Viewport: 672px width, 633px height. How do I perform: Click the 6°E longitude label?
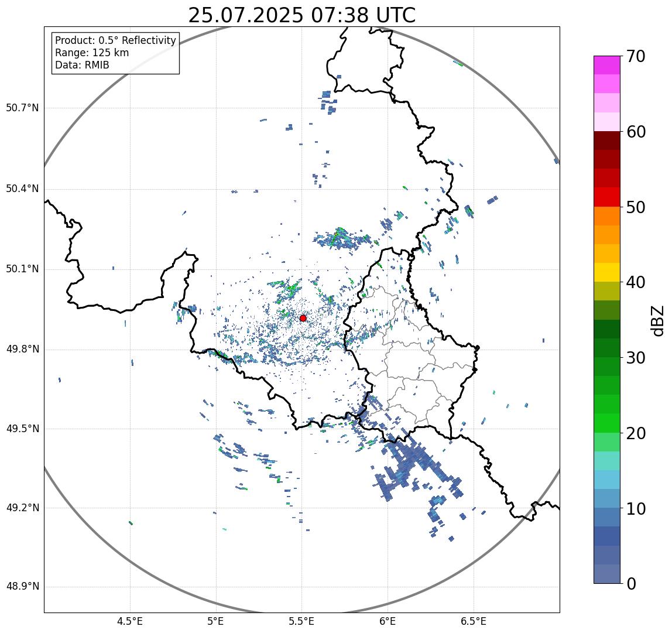[x=388, y=621]
